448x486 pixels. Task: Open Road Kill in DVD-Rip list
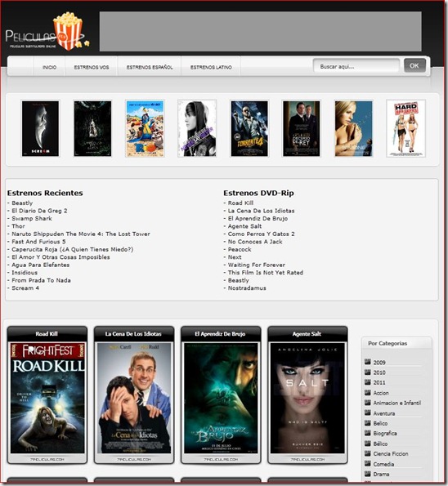click(x=240, y=203)
